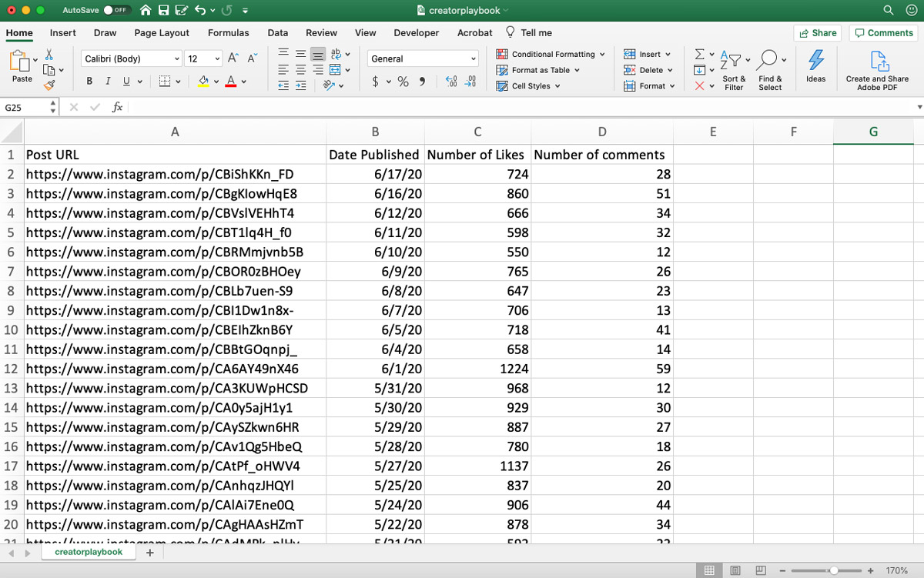Select the creatorplaybook sheet tab
The width and height of the screenshot is (924, 578).
pos(89,552)
